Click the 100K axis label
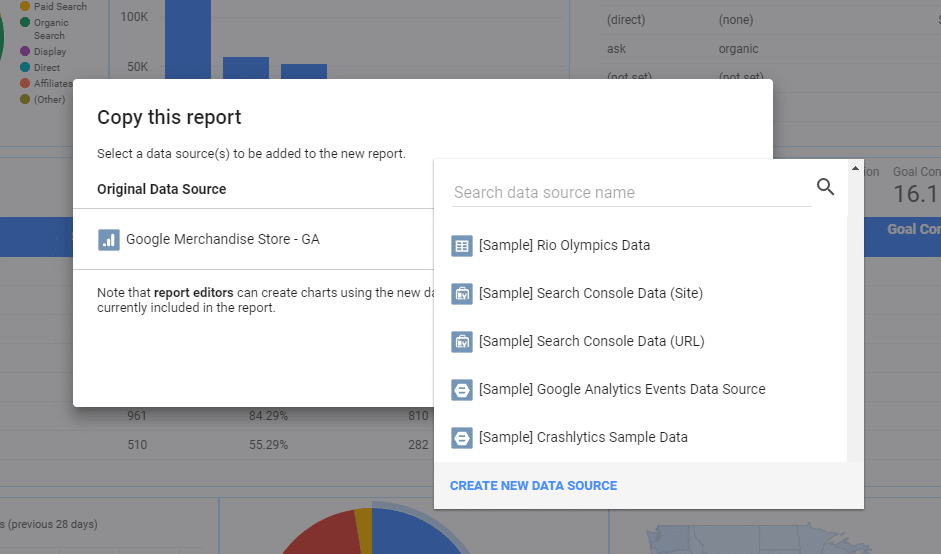This screenshot has width=941, height=554. click(134, 17)
